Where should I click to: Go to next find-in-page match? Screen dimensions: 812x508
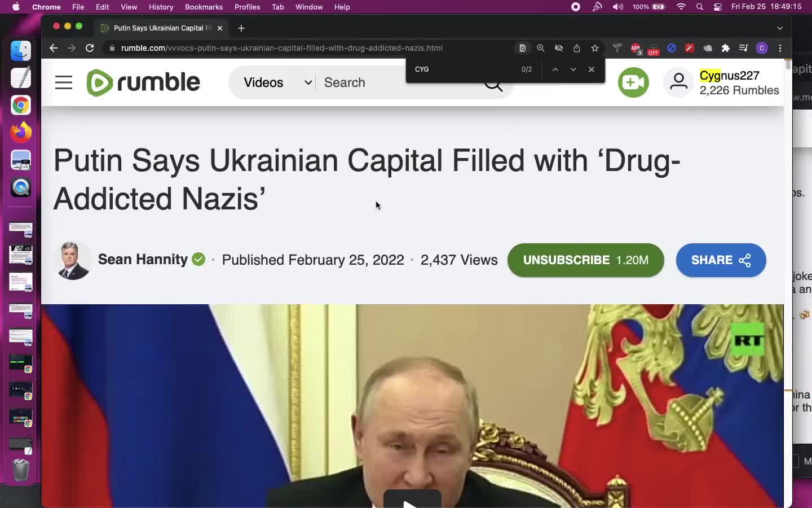click(x=573, y=69)
